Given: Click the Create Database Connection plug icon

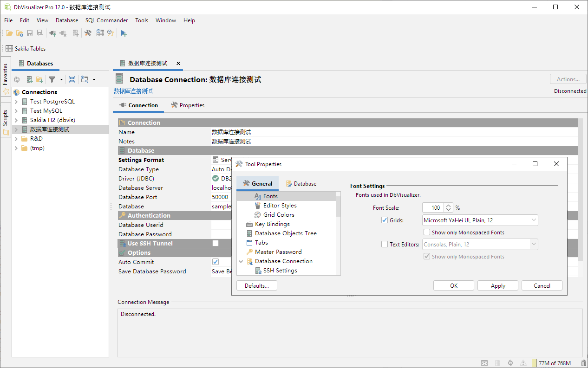Looking at the screenshot, I should pos(52,33).
